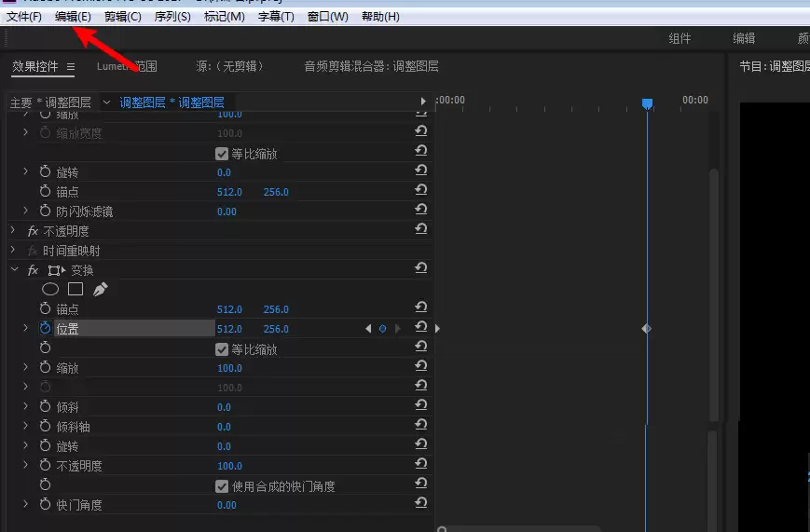This screenshot has height=532, width=810.
Task: Toggle 等比缩放 checkbox under 变换 effect
Action: click(x=222, y=349)
